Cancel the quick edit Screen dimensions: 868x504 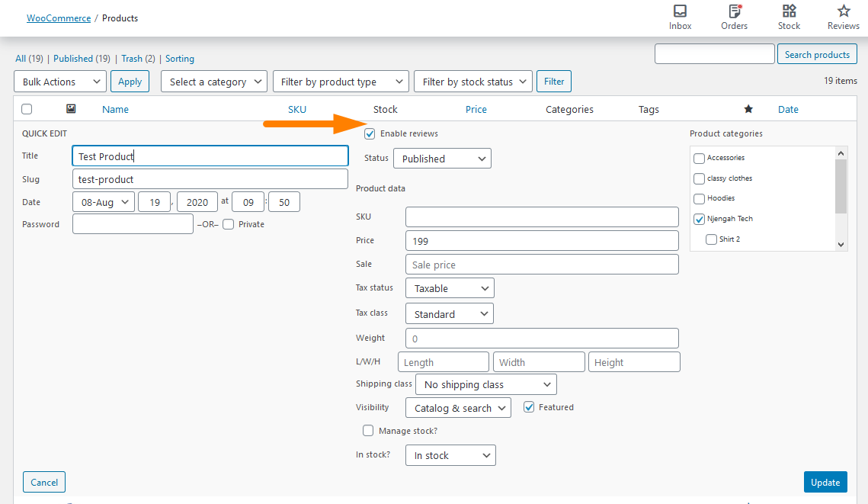(x=44, y=482)
